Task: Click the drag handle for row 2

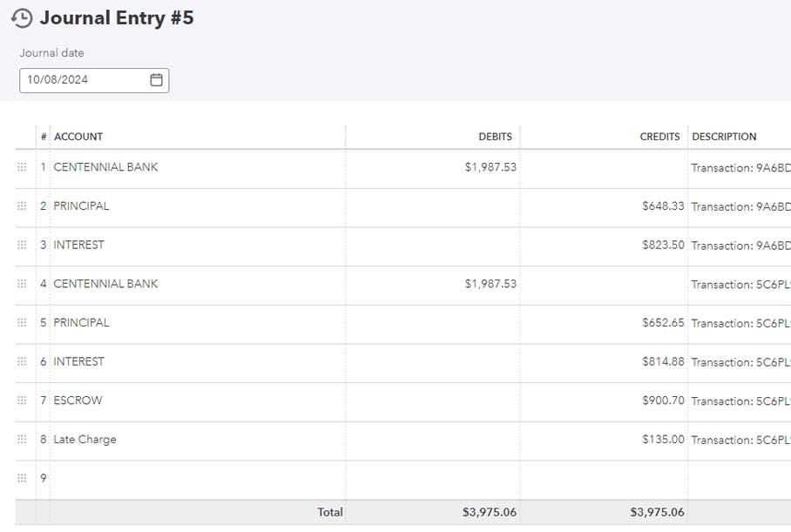Action: tap(23, 206)
